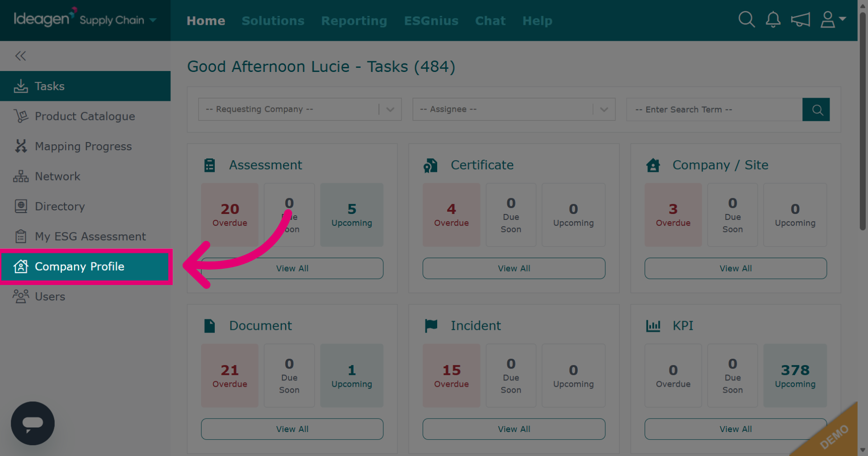Open 21 Overdue Document tile
This screenshot has width=868, height=456.
(230, 375)
